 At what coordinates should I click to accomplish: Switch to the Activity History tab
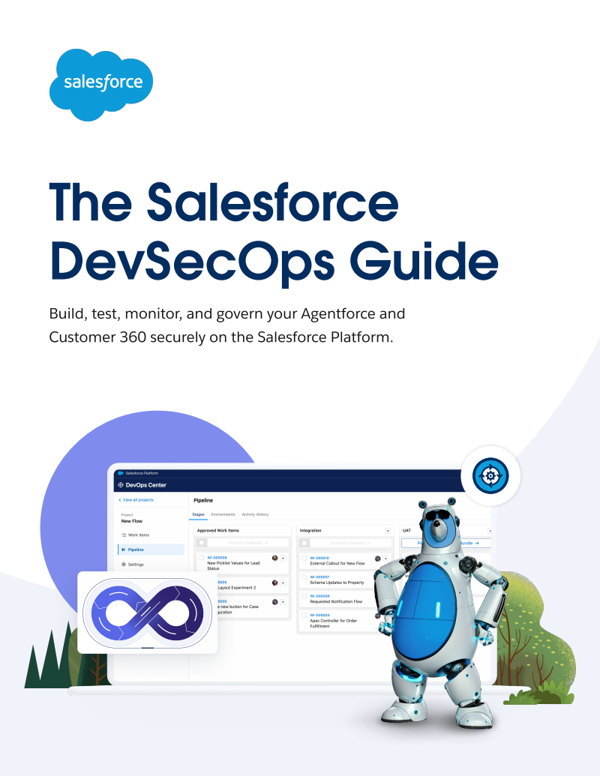coord(255,514)
